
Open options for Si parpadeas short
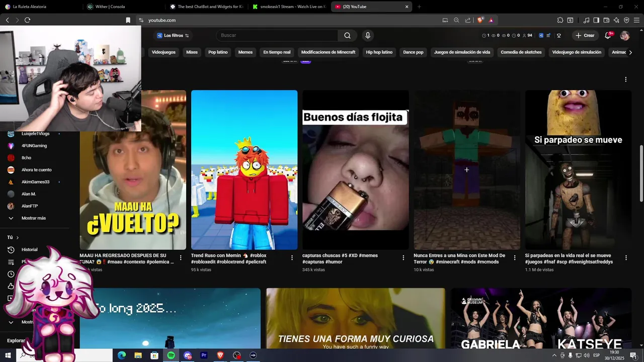tap(626, 258)
